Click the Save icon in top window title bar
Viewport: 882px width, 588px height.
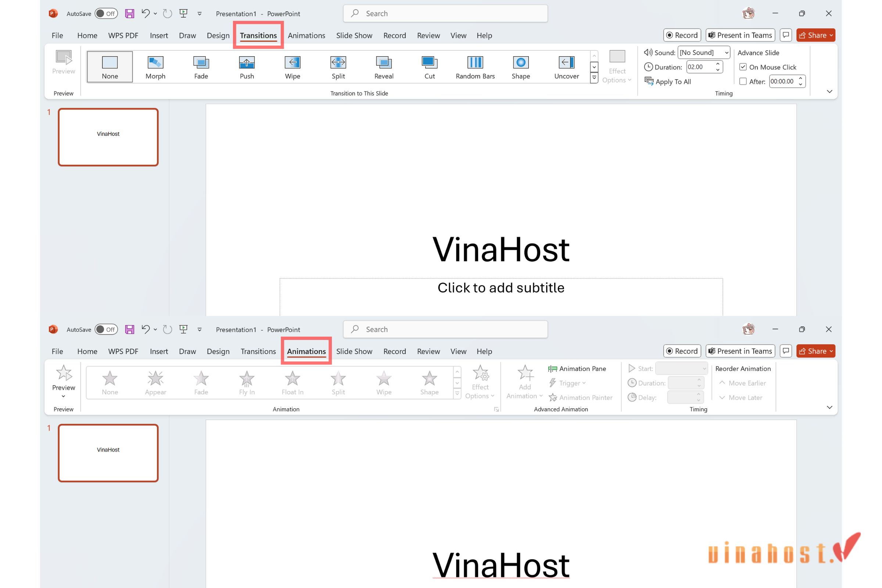[x=130, y=14]
